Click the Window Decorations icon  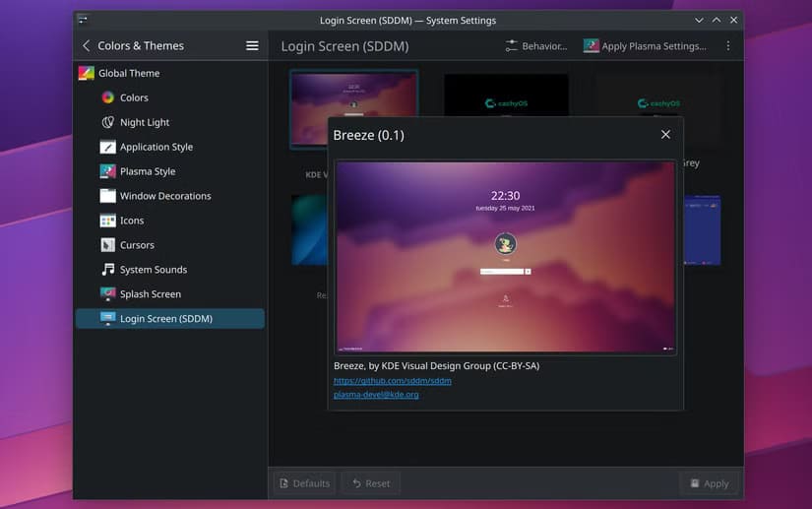[x=108, y=196]
